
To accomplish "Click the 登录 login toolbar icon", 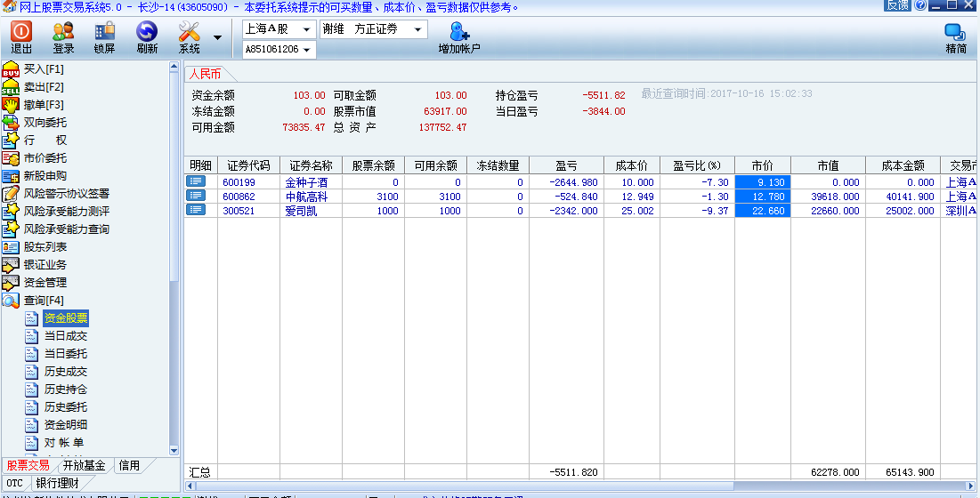I will [x=63, y=37].
